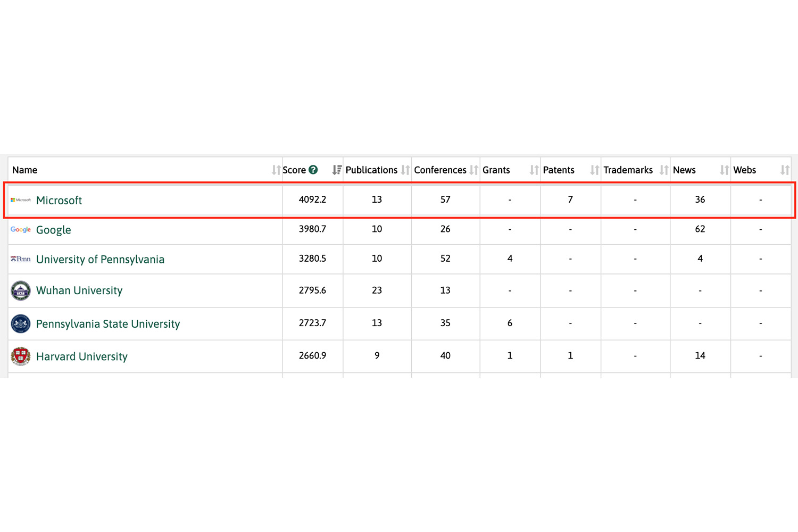Image resolution: width=798 pixels, height=532 pixels.
Task: Click Microsoft's Conferences count 57
Action: pos(445,199)
